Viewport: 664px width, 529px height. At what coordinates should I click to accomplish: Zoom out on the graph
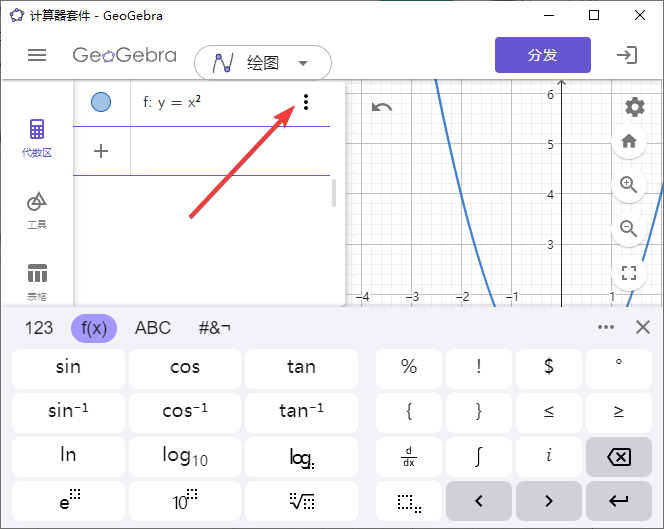coord(629,229)
